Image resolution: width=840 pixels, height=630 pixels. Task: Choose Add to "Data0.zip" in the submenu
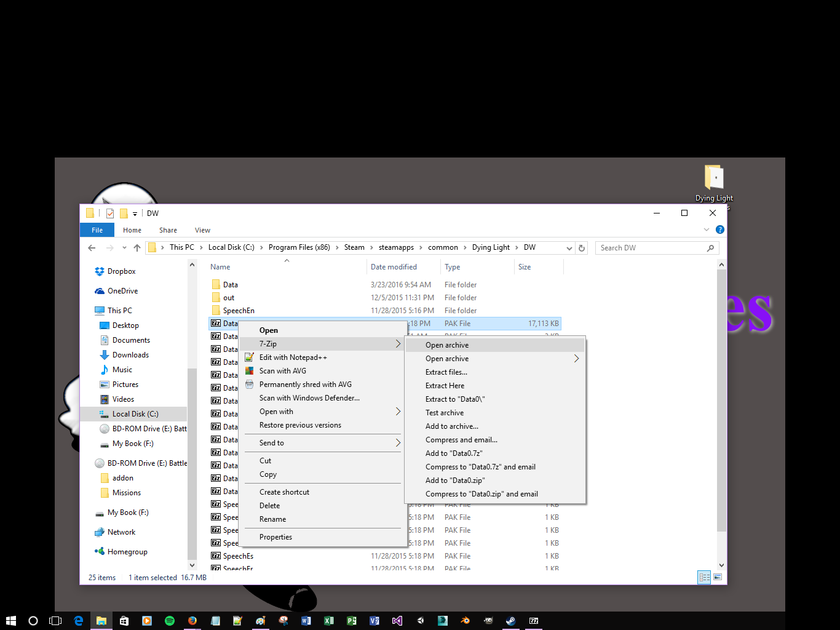pyautogui.click(x=494, y=480)
